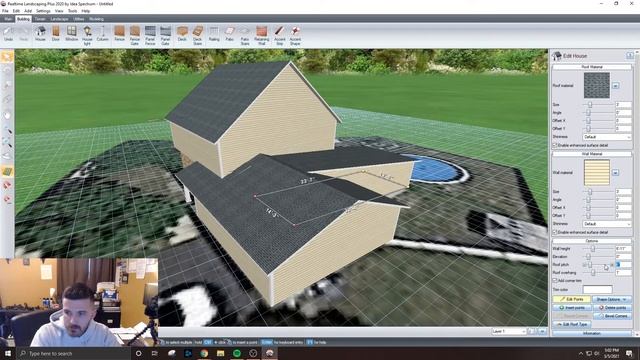Toggle roof Enable enhanced surface detail checkbox
Screen dimensions: 640x360
pos(555,145)
